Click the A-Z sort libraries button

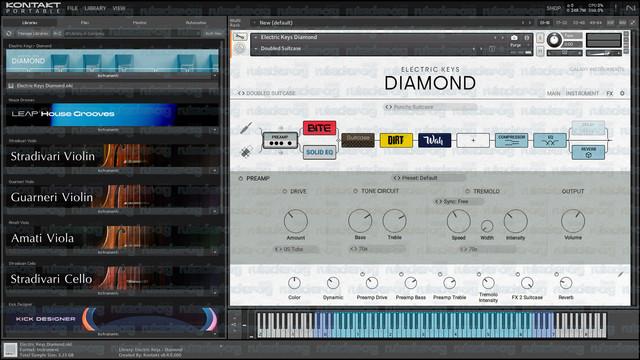point(57,33)
